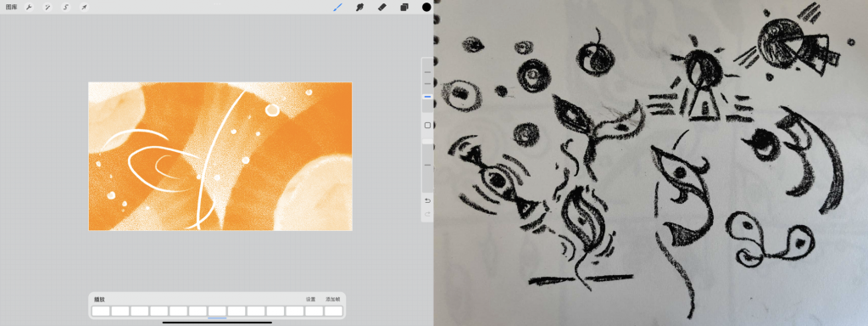Open the black color picker disc

tap(426, 7)
